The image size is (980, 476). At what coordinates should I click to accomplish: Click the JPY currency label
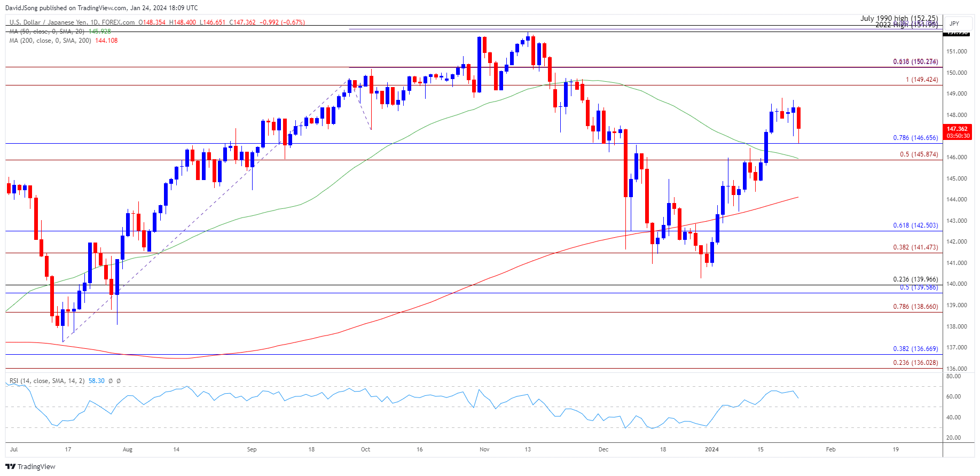(x=954, y=24)
